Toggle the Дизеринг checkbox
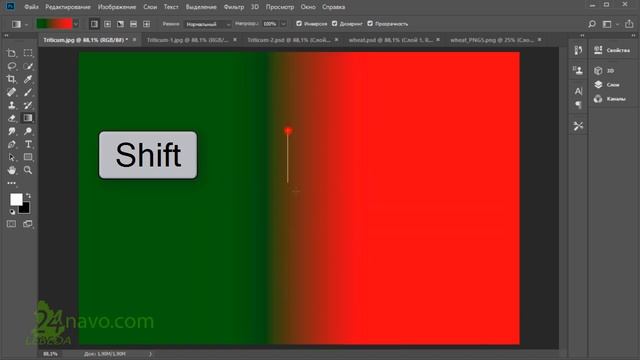Viewport: 640px width, 360px height. (x=335, y=24)
